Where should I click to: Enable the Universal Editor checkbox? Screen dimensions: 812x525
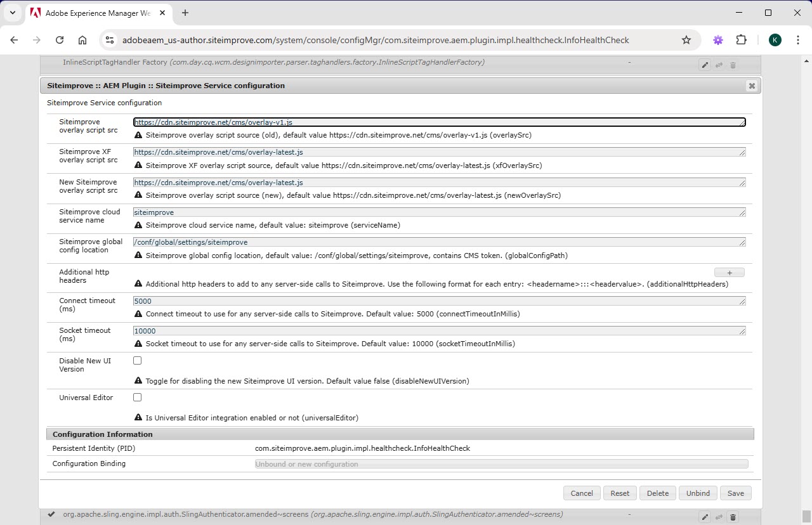(137, 398)
